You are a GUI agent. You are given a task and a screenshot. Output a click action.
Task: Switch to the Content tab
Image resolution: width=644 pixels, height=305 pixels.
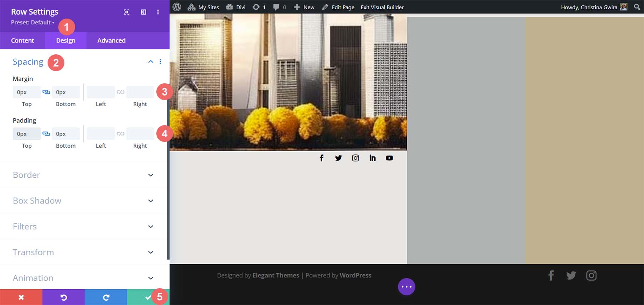coord(23,40)
